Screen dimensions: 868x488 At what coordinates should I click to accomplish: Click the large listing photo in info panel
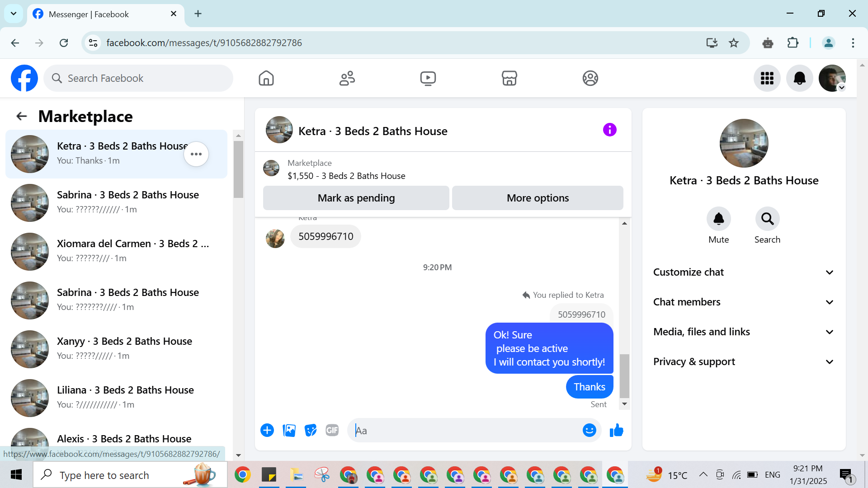click(x=744, y=143)
